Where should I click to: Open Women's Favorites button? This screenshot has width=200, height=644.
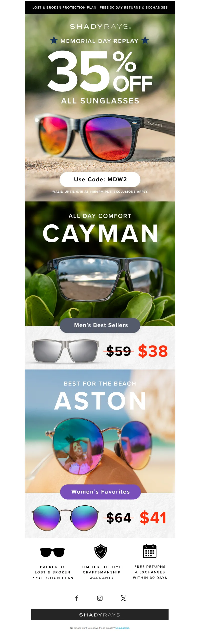(100, 492)
